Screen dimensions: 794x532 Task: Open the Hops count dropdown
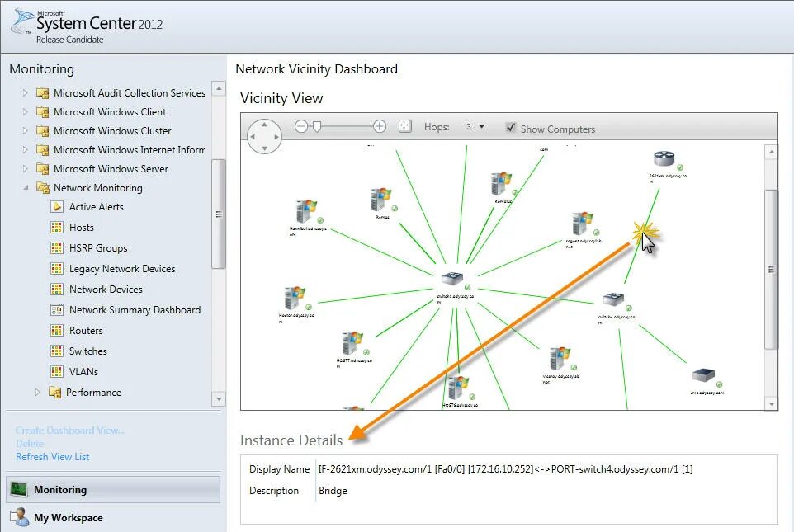point(481,126)
